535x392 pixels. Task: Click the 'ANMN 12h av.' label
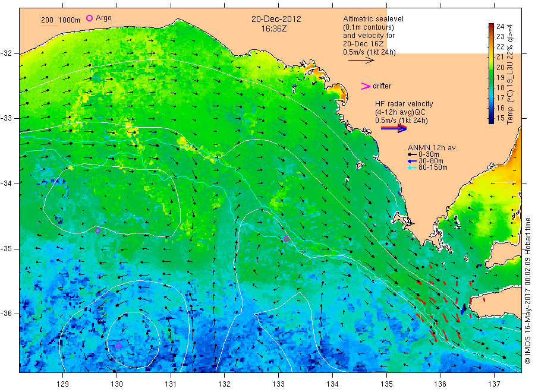coord(433,148)
